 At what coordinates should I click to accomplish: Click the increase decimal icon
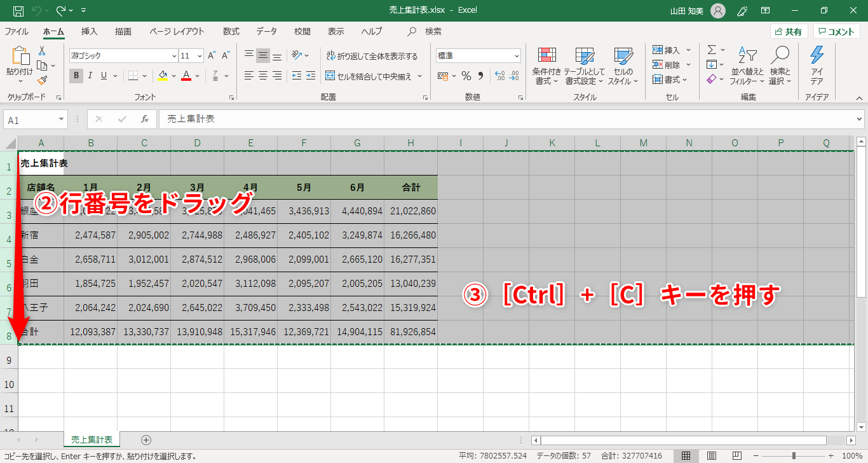click(499, 76)
